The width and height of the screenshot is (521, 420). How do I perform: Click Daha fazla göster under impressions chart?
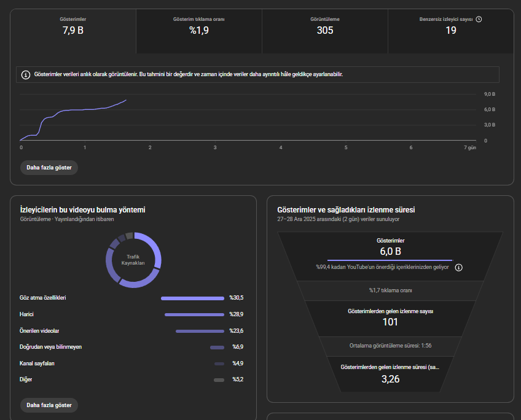click(x=49, y=168)
